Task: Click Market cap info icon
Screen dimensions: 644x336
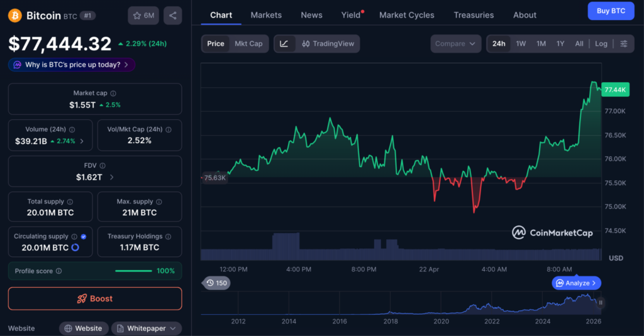Action: click(113, 94)
